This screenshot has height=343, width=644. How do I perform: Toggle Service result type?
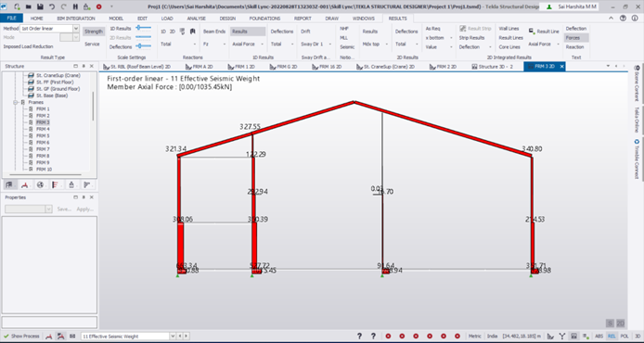[92, 44]
